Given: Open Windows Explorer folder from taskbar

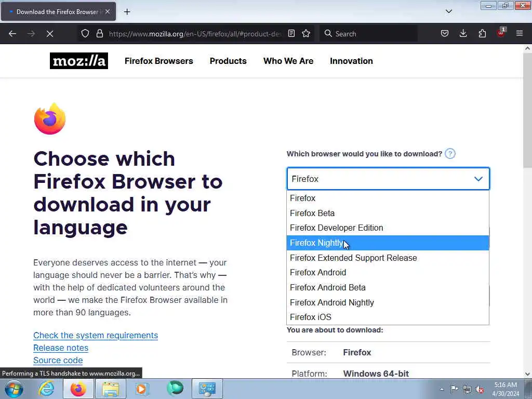Looking at the screenshot, I should 111,389.
